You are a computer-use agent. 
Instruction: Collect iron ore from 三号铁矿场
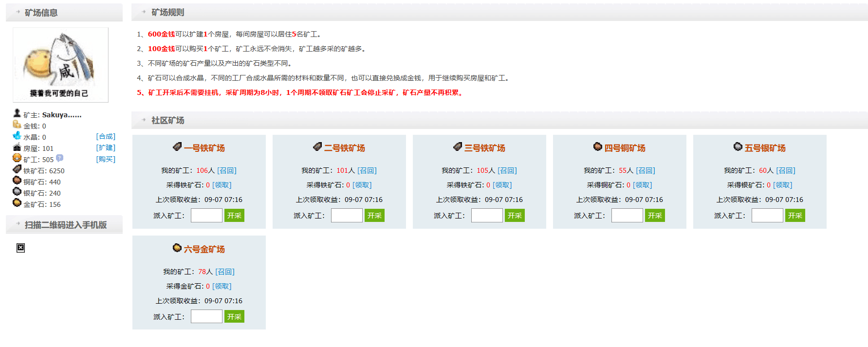[502, 185]
